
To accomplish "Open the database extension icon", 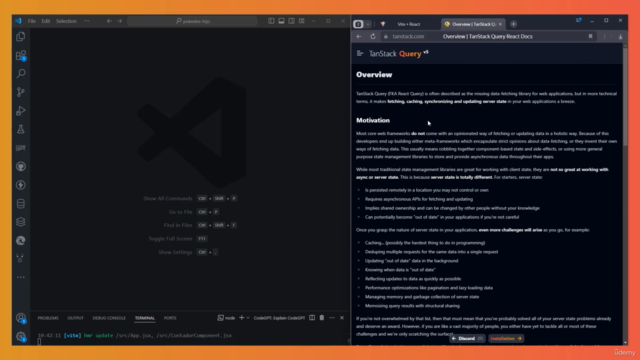I will (20, 204).
